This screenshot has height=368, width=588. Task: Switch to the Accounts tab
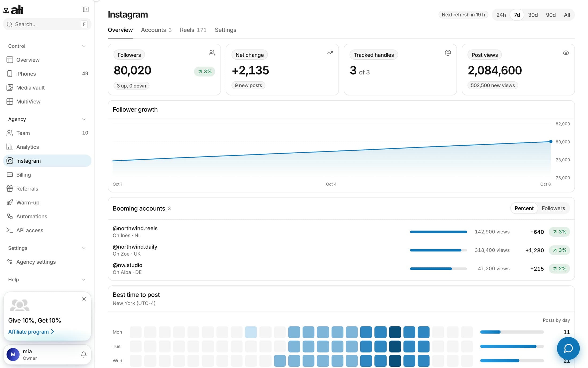pos(156,30)
